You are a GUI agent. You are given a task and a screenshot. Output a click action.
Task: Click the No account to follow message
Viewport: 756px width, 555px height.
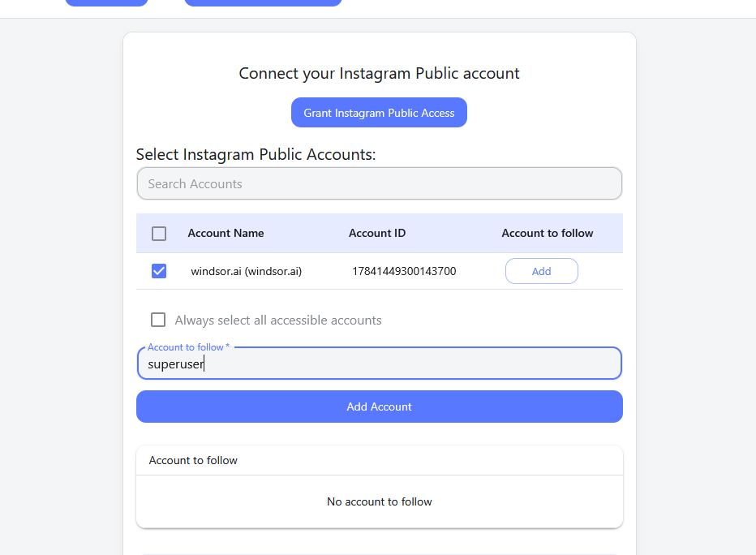pos(379,501)
